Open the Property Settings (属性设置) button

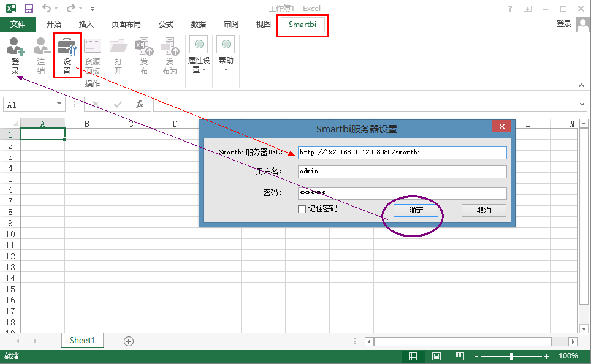[x=199, y=55]
